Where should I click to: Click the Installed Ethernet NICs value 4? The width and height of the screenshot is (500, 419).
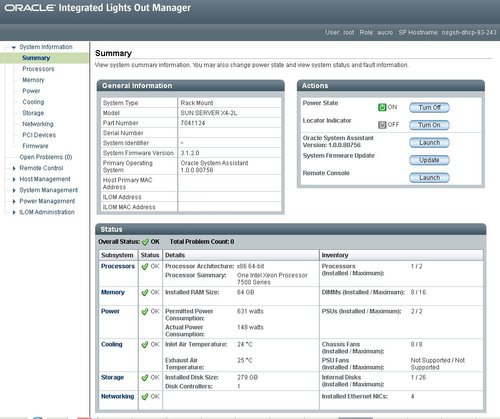tap(412, 396)
